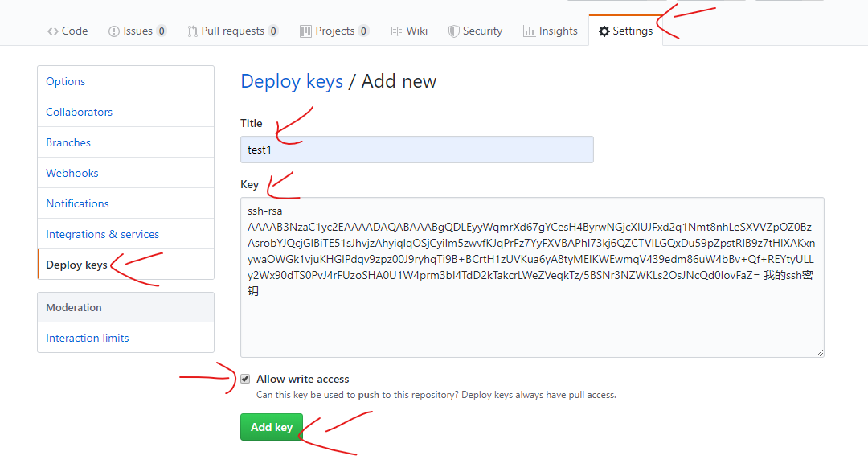This screenshot has height=472, width=868.
Task: Click the Deploy keys breadcrumb link
Action: click(x=292, y=81)
